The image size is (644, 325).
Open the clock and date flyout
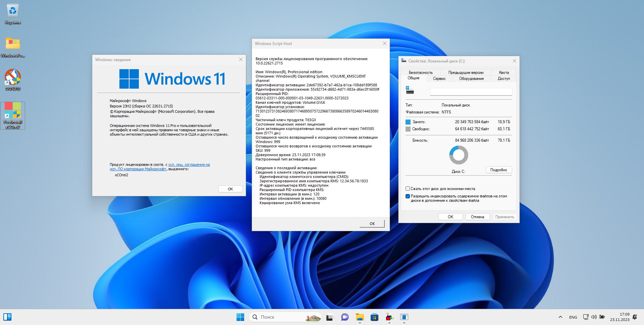620,317
